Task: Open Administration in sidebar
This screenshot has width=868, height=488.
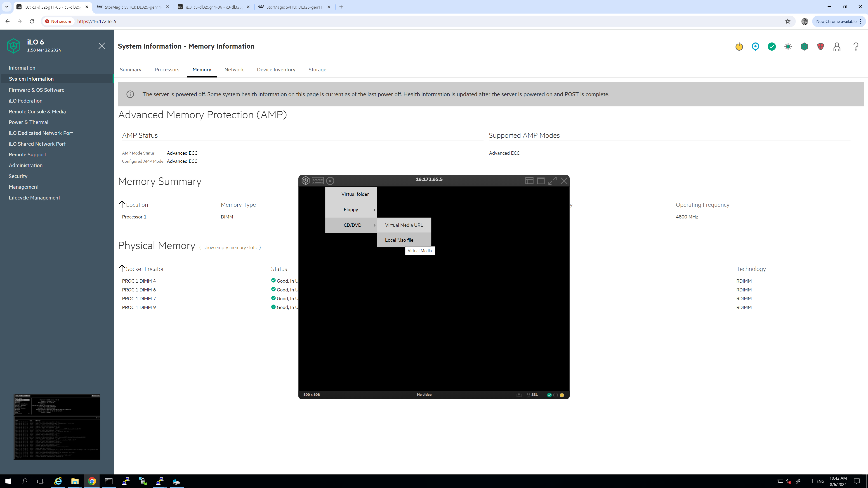Action: click(x=26, y=165)
